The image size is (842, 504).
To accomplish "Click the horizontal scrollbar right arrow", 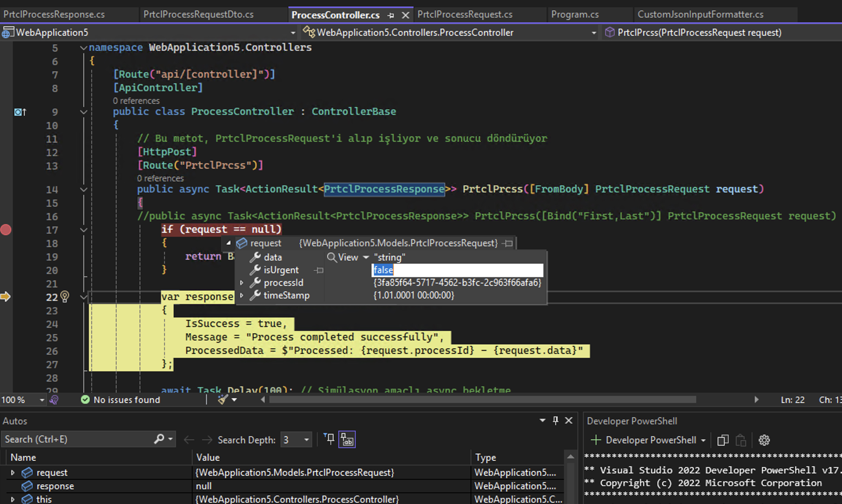I will [x=756, y=400].
